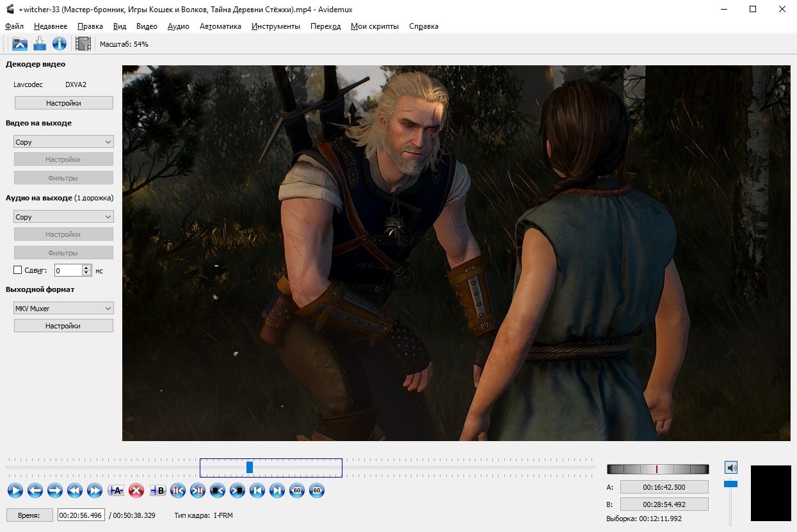Click the current time field 00:20:56.496
The height and width of the screenshot is (532, 797).
click(x=81, y=515)
